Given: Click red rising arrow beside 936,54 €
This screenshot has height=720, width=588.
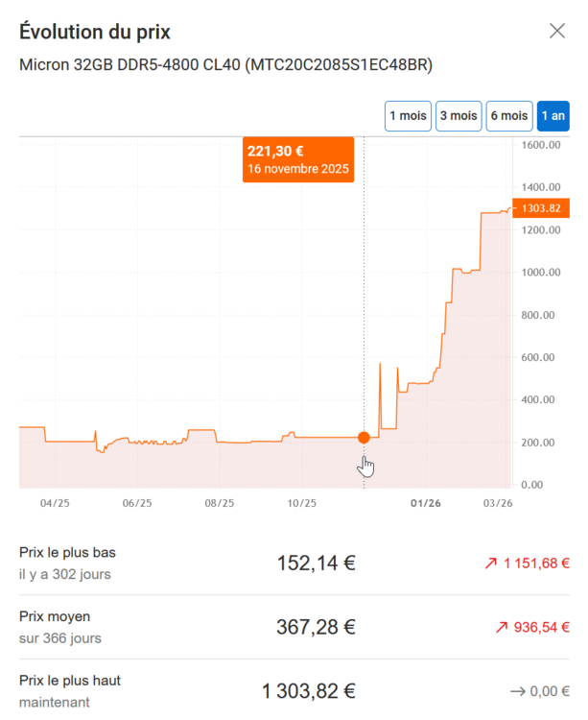Looking at the screenshot, I should (x=501, y=628).
